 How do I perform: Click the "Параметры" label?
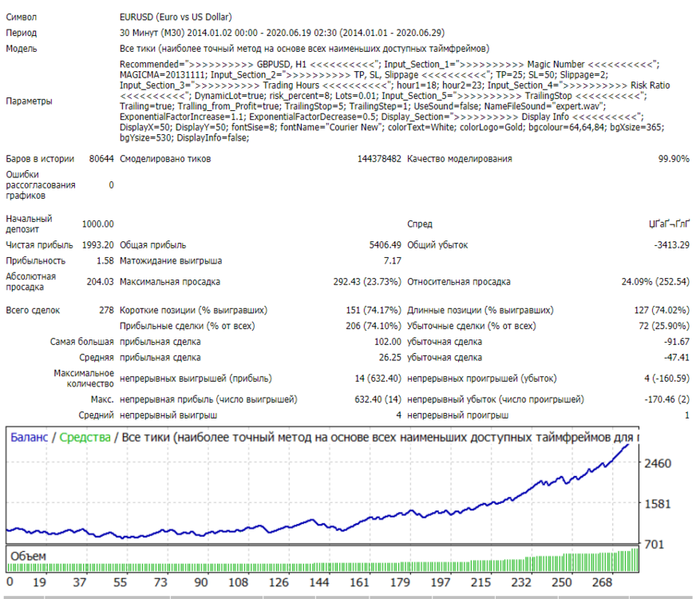[29, 101]
